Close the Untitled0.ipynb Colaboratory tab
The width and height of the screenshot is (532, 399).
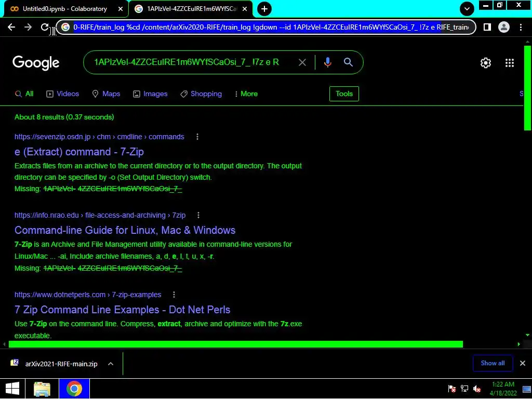click(x=121, y=9)
